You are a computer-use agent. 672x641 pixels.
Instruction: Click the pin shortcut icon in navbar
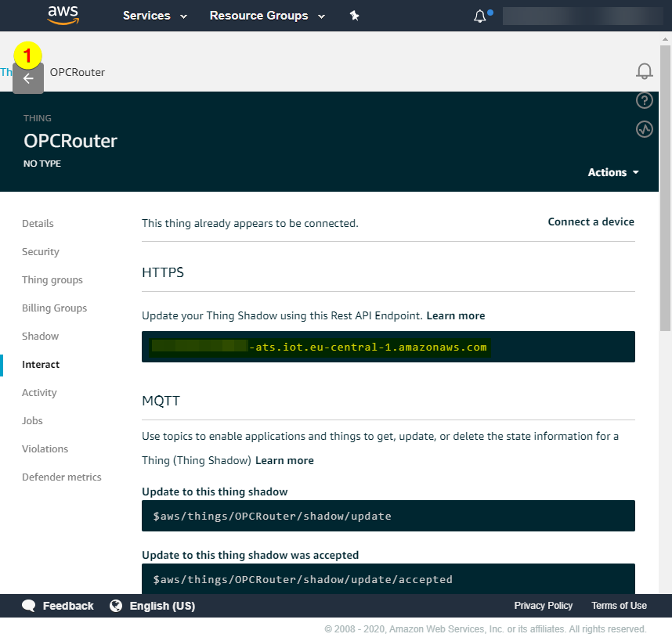[x=354, y=16]
